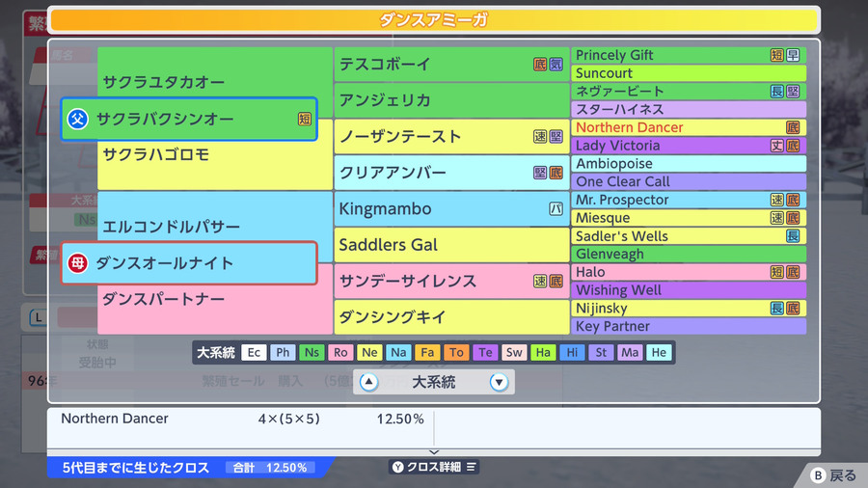This screenshot has width=868, height=488.
Task: Expand the cross list chevron below results
Action: coord(434,452)
